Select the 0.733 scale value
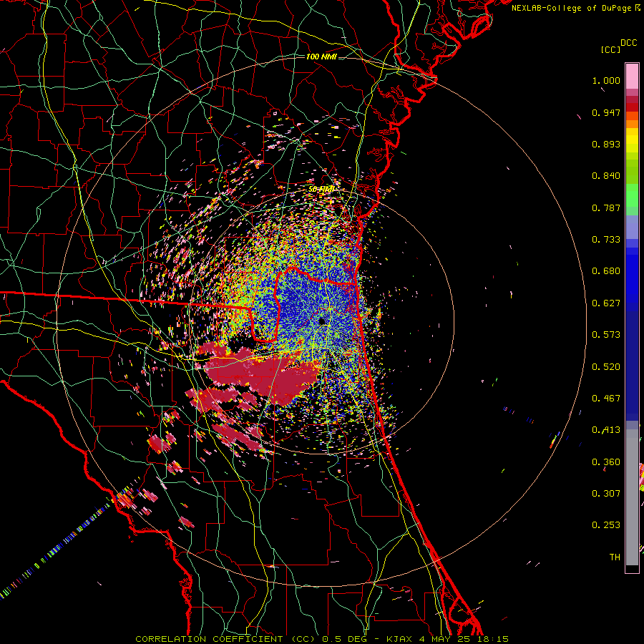 point(606,240)
